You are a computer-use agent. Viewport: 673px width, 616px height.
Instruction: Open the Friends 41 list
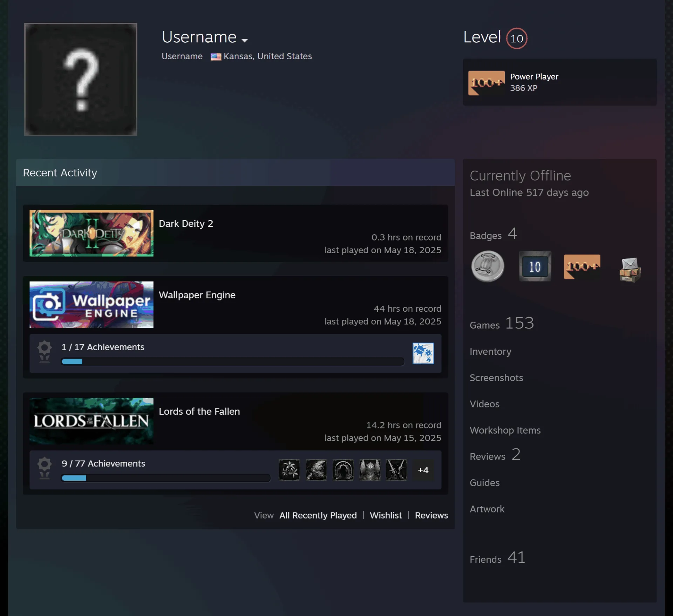[x=498, y=558]
